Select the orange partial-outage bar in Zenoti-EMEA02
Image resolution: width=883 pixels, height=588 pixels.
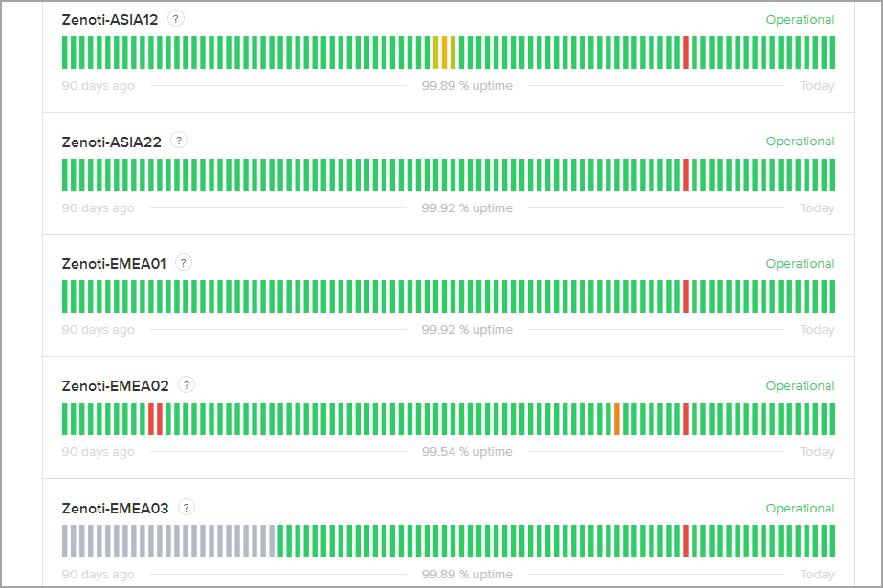pos(617,419)
